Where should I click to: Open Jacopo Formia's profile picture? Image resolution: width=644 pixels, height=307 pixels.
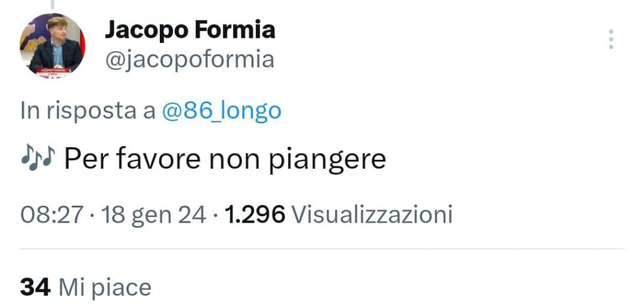(x=52, y=46)
